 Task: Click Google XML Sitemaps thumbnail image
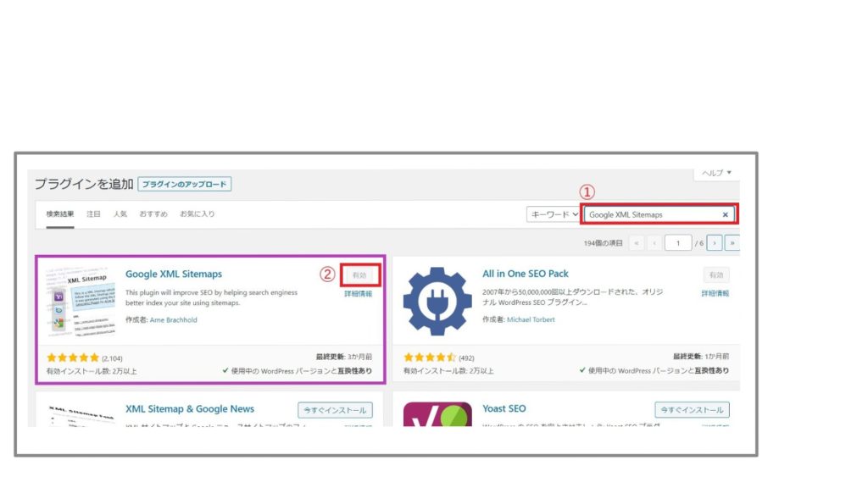pyautogui.click(x=81, y=302)
